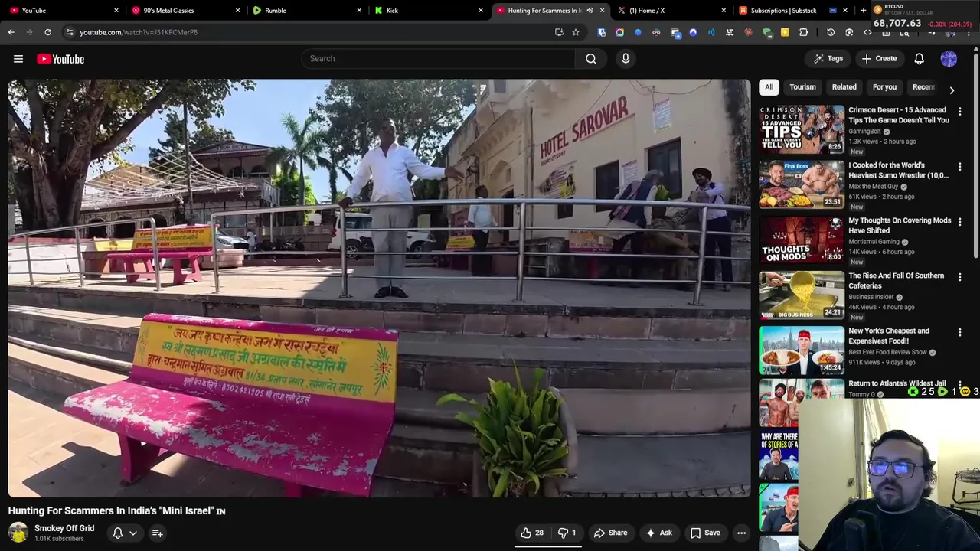980x551 pixels.
Task: Open more actions ellipsis under video
Action: click(741, 533)
